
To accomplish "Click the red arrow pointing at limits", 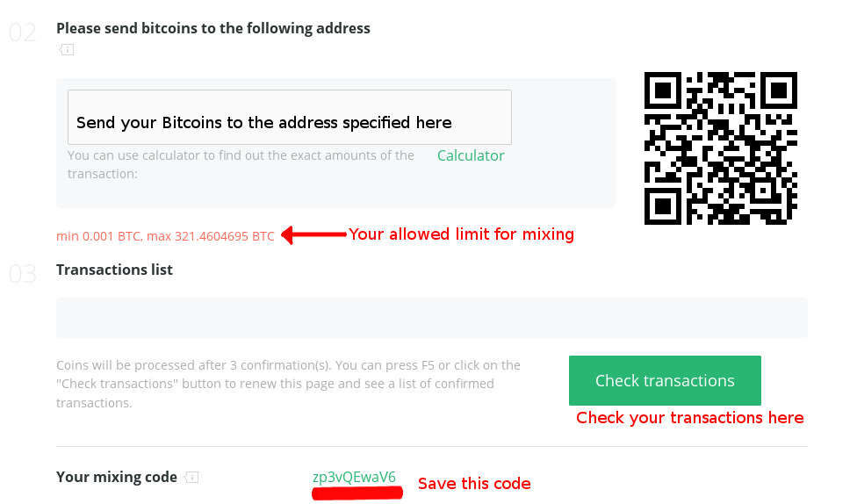I will pos(313,235).
